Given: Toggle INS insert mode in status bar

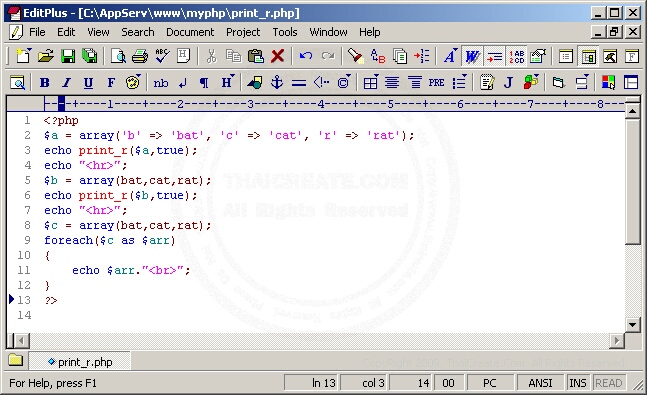Looking at the screenshot, I should pyautogui.click(x=578, y=383).
